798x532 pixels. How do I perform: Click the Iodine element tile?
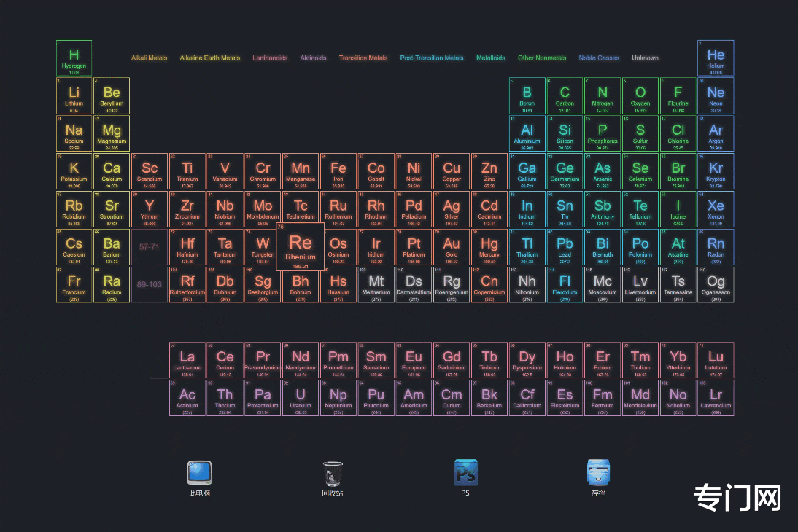tap(678, 209)
